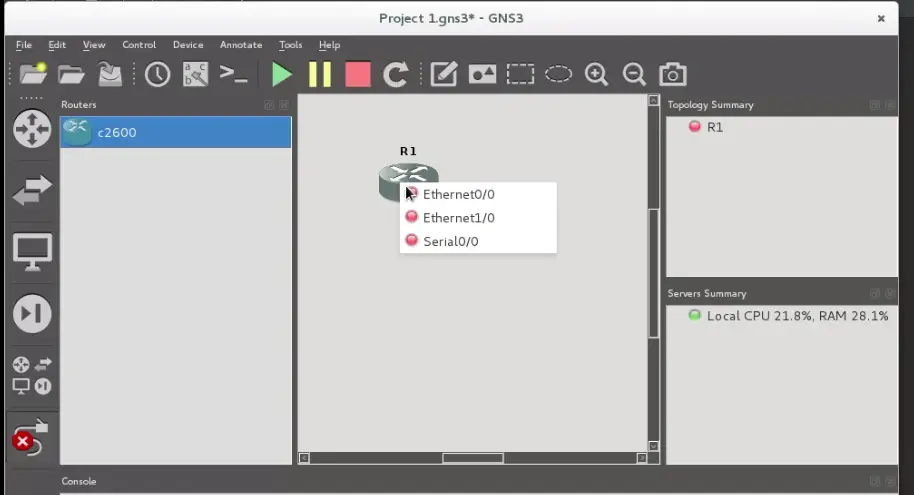Open a project with the folder icon
The height and width of the screenshot is (495, 914).
71,75
